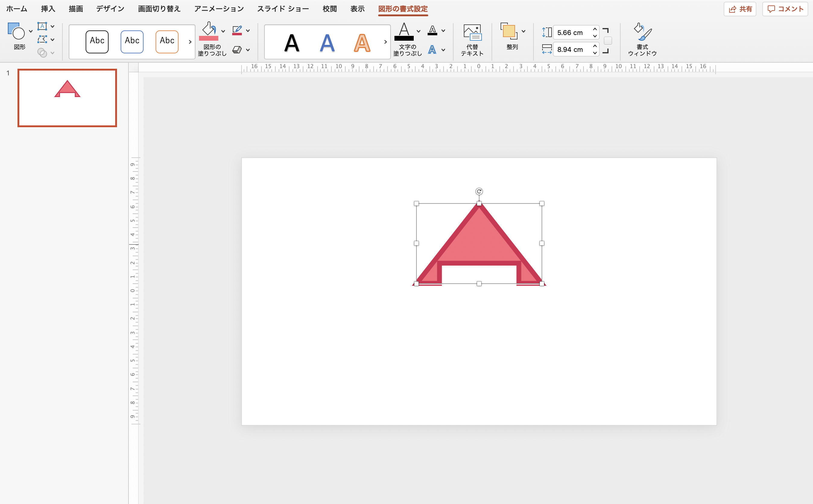Click the text box insert icon
This screenshot has width=813, height=504.
pyautogui.click(x=42, y=26)
